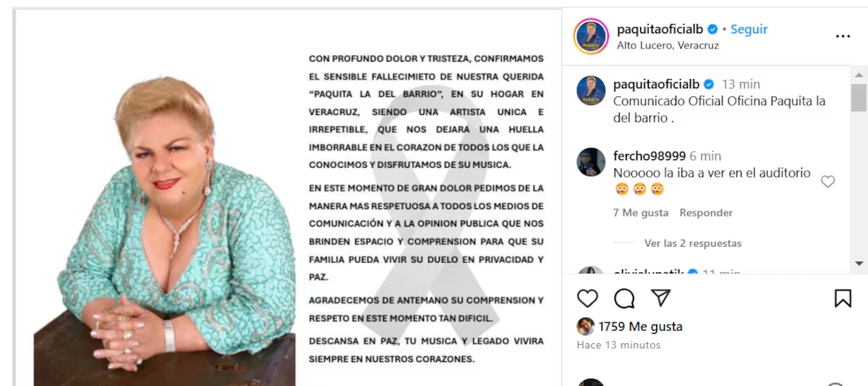The image size is (868, 386).
Task: Open the Alto Lucero, Veracruz location
Action: pyautogui.click(x=668, y=46)
